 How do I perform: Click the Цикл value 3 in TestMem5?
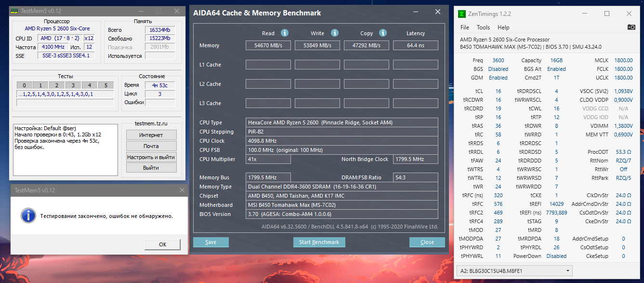(160, 94)
